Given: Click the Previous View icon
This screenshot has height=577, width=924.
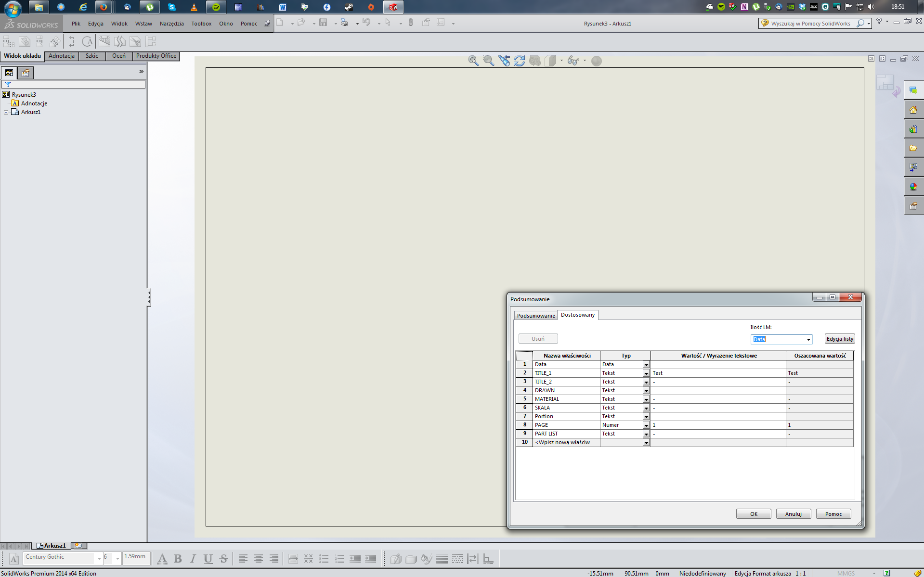Looking at the screenshot, I should click(504, 61).
